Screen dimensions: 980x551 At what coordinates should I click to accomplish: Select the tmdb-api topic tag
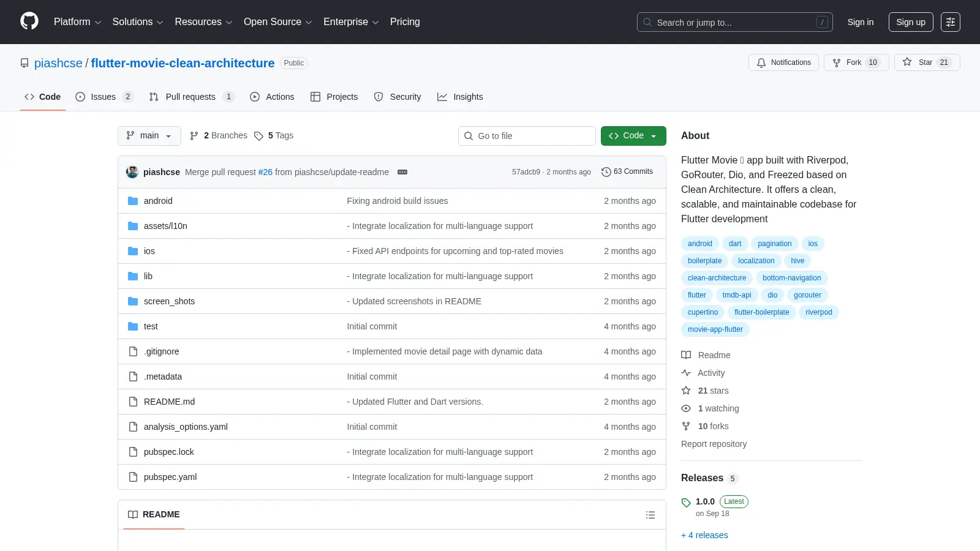tap(737, 295)
